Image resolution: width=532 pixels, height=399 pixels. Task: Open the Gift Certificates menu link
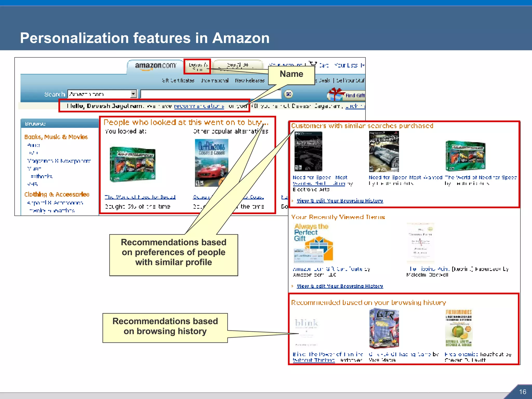(178, 80)
